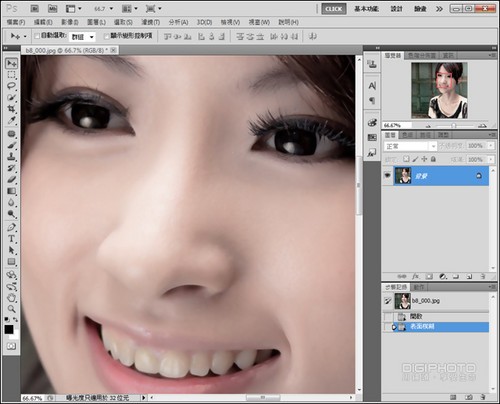Expand more workspaces with the double chevron
Screen dimensions: 500x404
click(439, 9)
